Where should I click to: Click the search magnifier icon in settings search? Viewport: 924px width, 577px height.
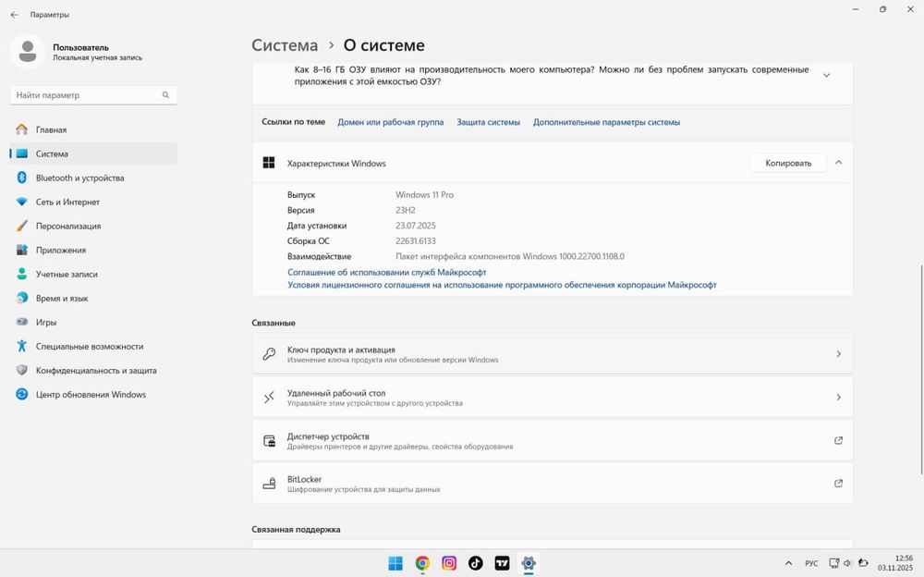click(x=165, y=95)
